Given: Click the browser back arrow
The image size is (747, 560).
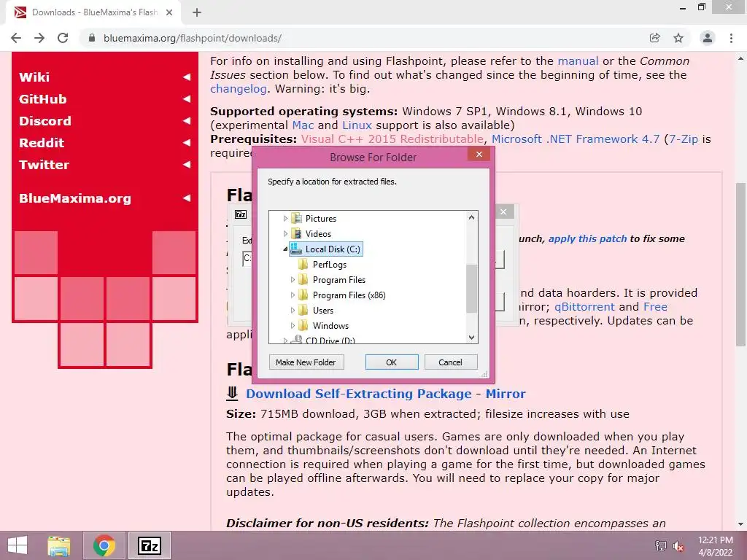Looking at the screenshot, I should (x=16, y=38).
